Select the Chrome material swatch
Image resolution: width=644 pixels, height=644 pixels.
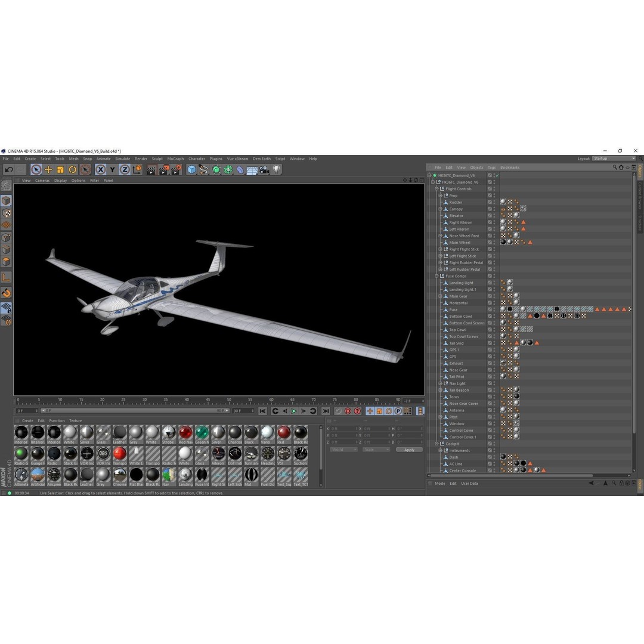click(x=119, y=477)
